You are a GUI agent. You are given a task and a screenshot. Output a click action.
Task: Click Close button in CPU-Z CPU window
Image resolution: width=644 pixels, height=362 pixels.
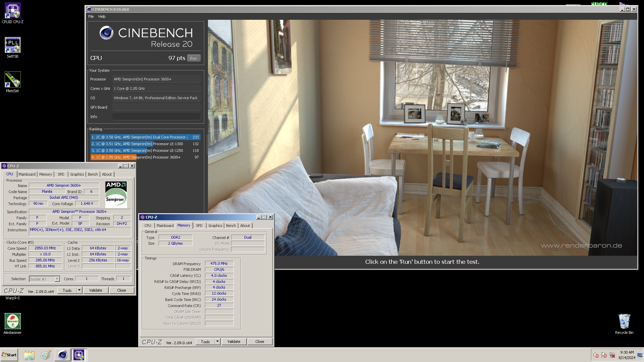coord(121,291)
